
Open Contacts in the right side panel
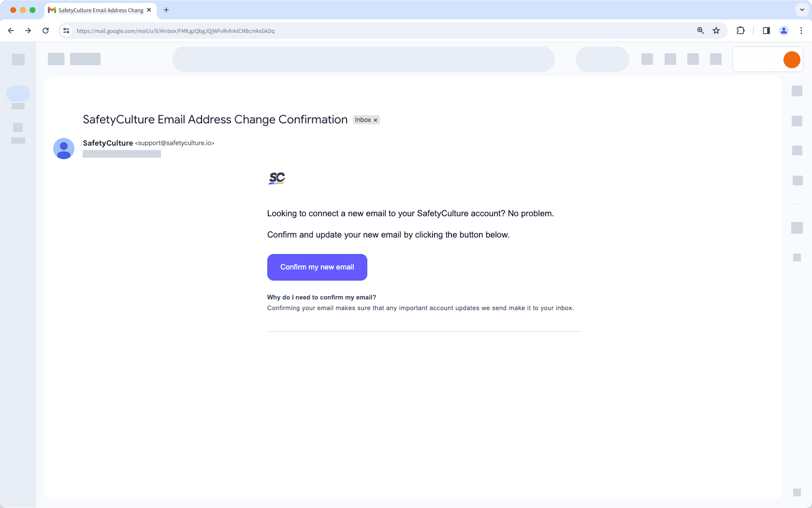797,180
